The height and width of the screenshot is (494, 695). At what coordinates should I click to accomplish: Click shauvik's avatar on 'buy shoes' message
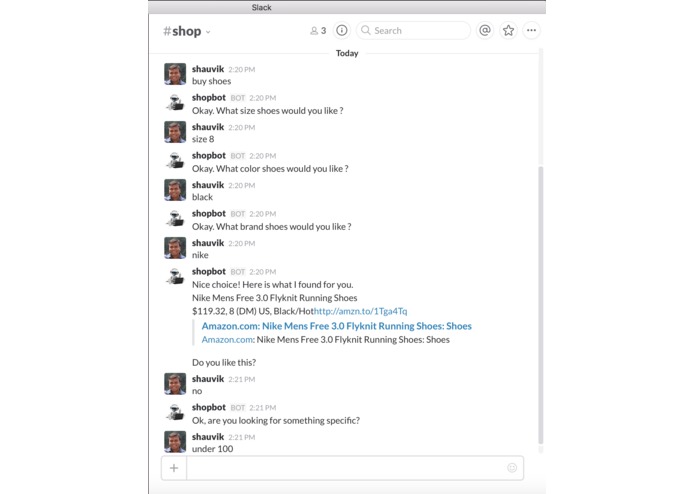(x=175, y=74)
